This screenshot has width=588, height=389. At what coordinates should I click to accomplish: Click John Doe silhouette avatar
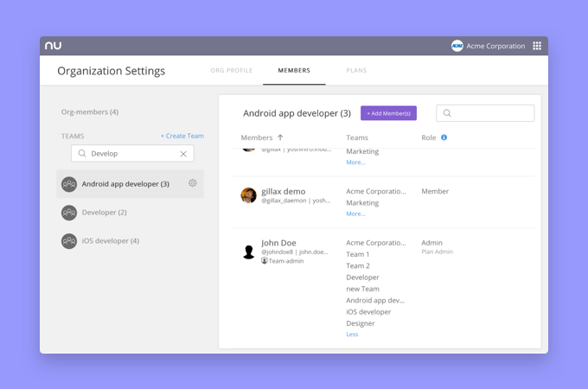pyautogui.click(x=249, y=252)
